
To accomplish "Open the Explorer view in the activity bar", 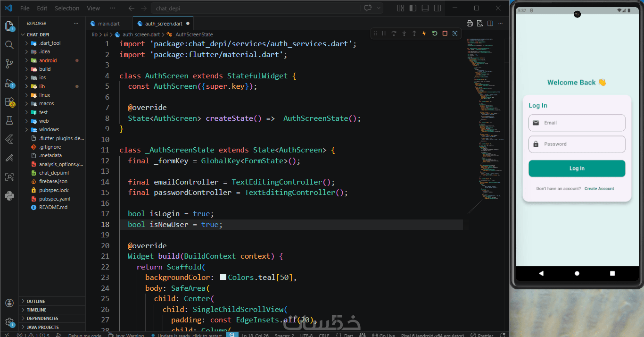I will pyautogui.click(x=9, y=26).
